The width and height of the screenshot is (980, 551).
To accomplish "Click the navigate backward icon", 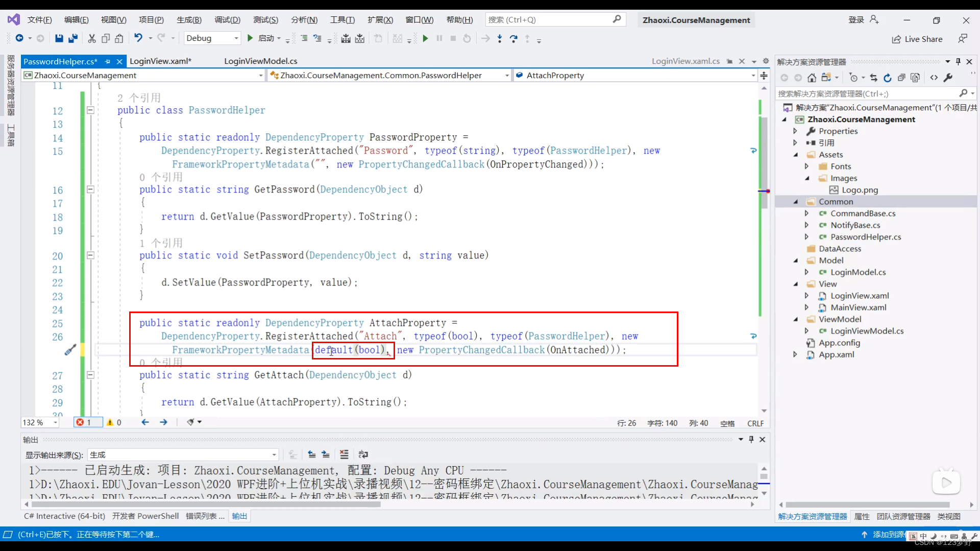I will [19, 38].
